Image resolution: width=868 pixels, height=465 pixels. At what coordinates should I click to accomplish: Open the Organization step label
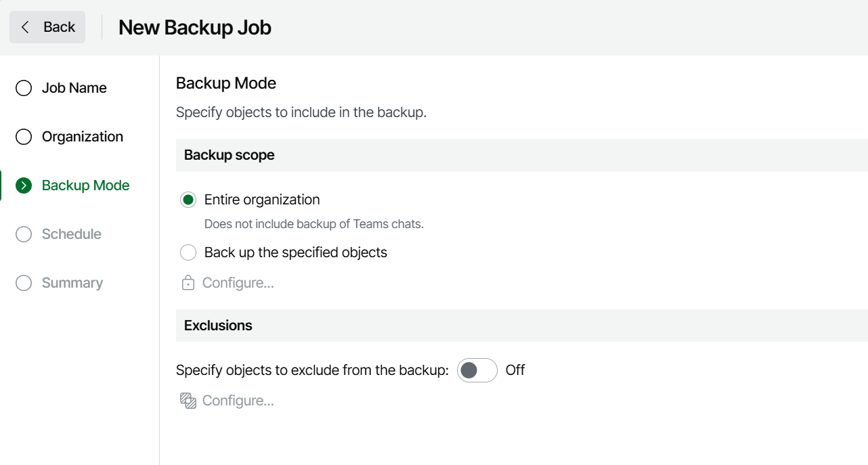tap(82, 137)
